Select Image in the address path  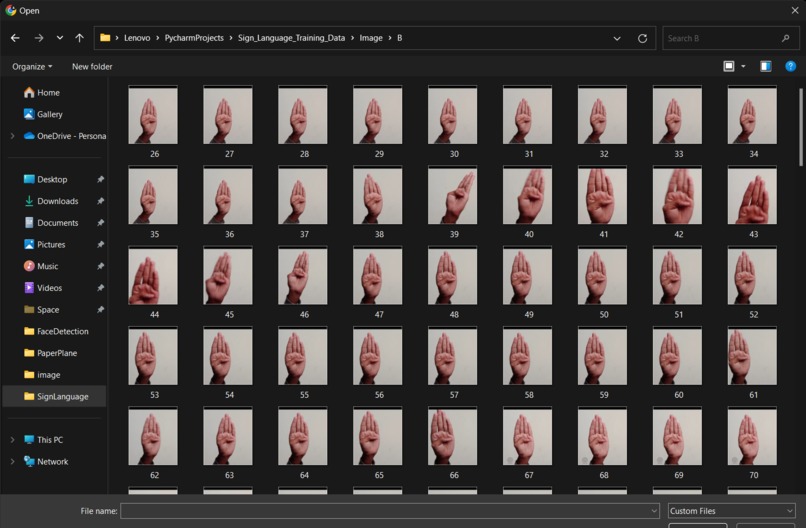[371, 38]
